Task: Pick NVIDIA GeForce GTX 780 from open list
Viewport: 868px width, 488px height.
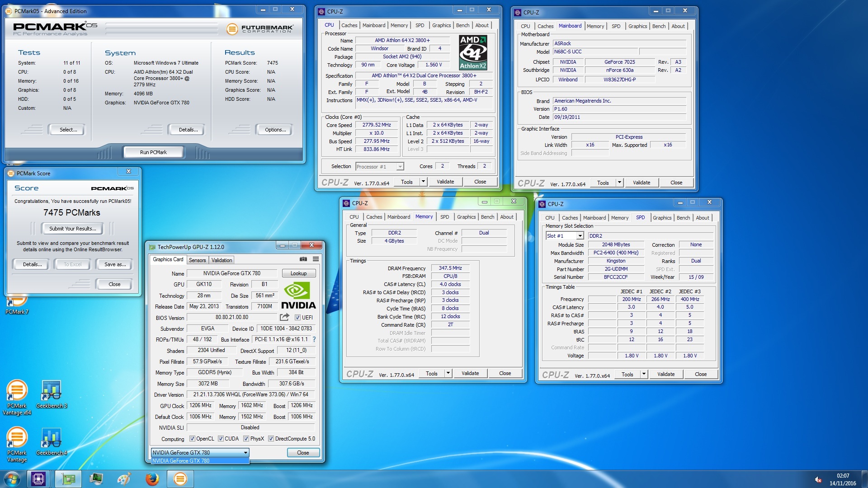Action: pos(200,461)
